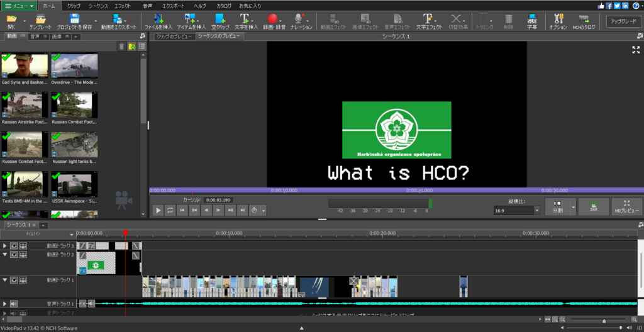Open NCHカタログ
Image resolution: width=644 pixels, height=332 pixels.
point(584,21)
